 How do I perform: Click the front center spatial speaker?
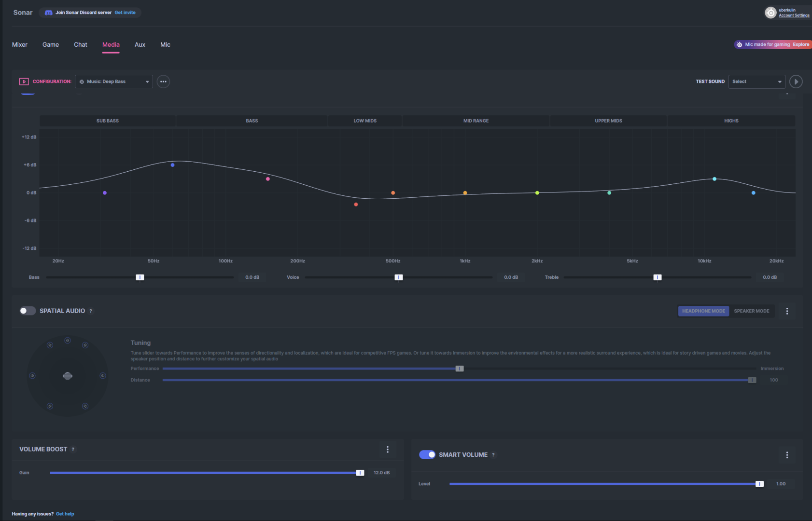(68, 341)
